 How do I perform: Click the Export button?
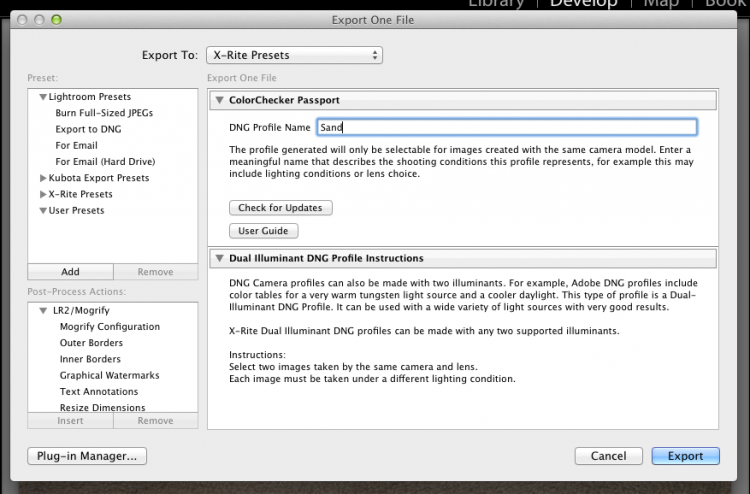coord(685,456)
